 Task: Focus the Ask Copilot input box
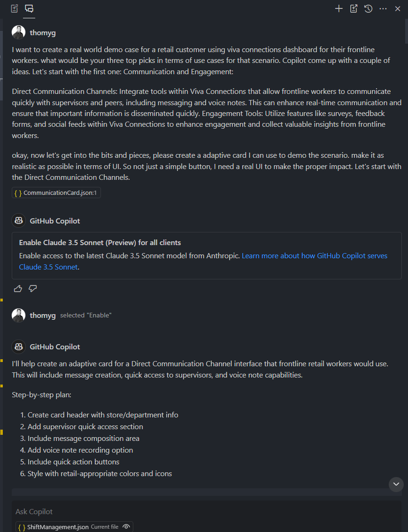coord(207,511)
